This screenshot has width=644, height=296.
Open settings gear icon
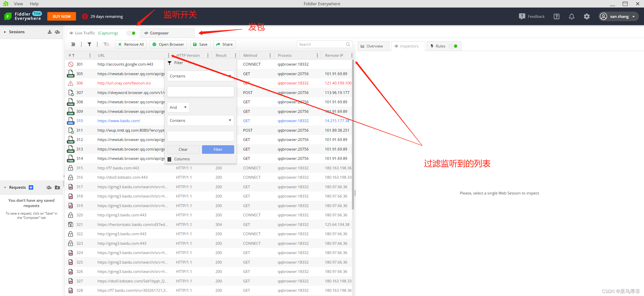click(587, 17)
